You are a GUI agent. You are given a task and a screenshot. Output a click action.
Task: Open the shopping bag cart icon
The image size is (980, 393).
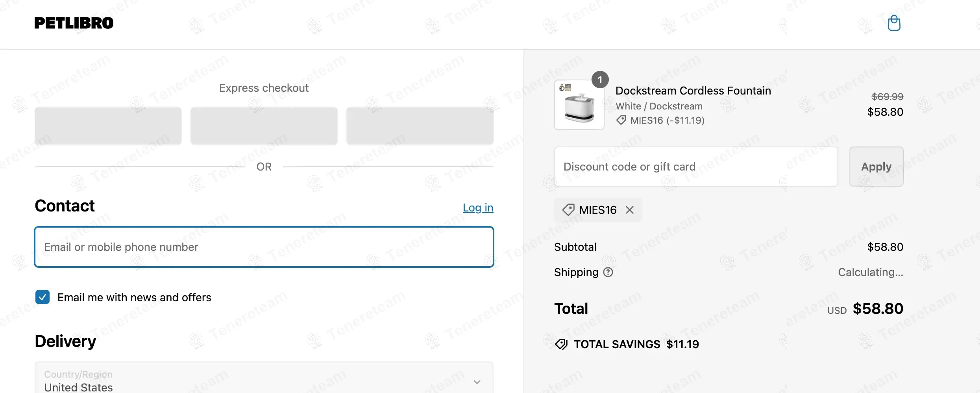tap(894, 23)
